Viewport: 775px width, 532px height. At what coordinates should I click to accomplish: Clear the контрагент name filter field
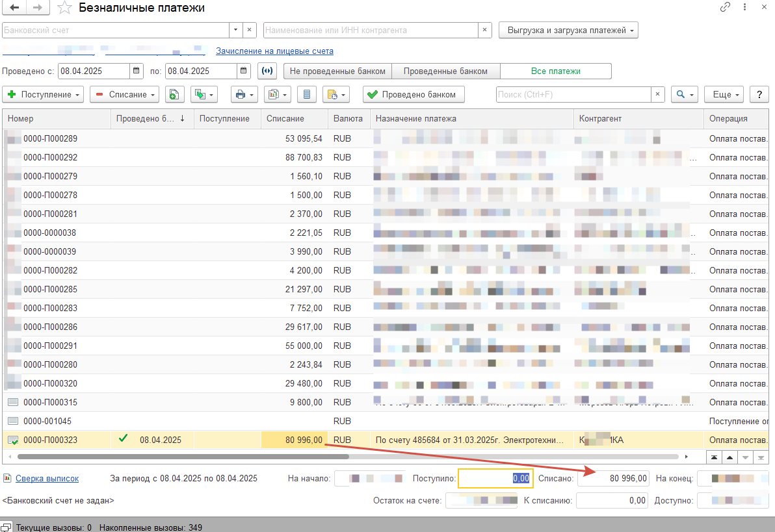(x=485, y=30)
